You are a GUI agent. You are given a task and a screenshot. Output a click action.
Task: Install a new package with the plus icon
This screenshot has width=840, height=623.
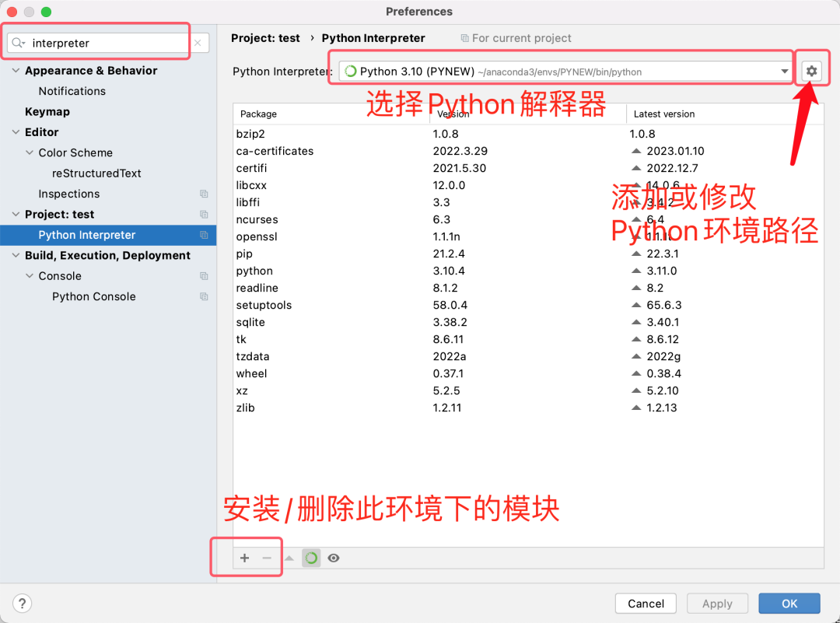point(244,558)
